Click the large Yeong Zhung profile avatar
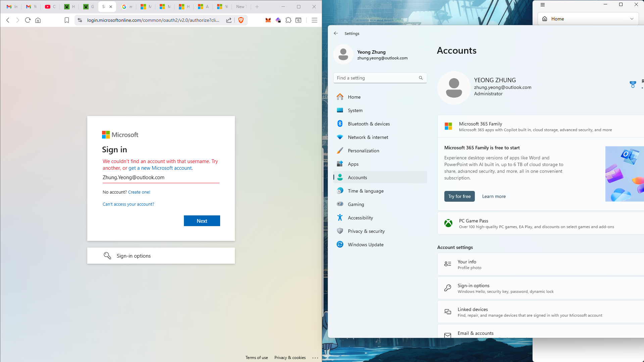Viewport: 644px width, 362px height. pos(454,88)
